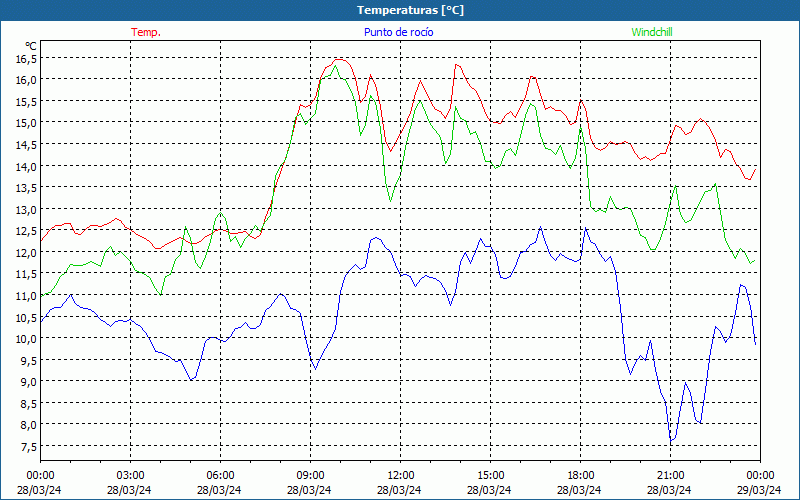Select the 03:00 time axis label
Viewport: 800px width, 500px height.
pos(130,475)
